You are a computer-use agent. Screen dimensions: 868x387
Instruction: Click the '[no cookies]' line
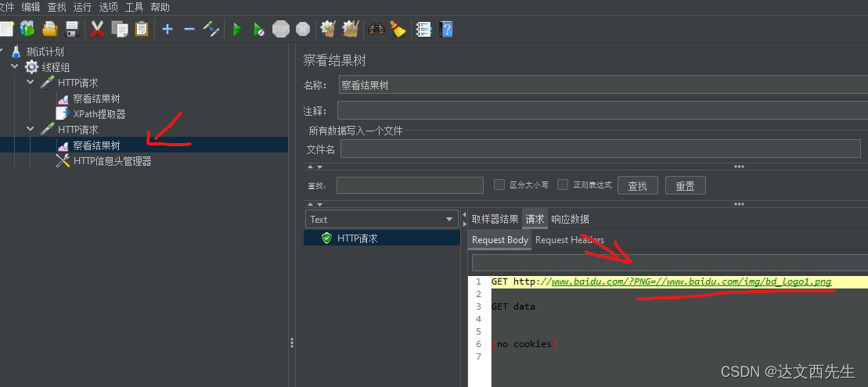coord(524,344)
